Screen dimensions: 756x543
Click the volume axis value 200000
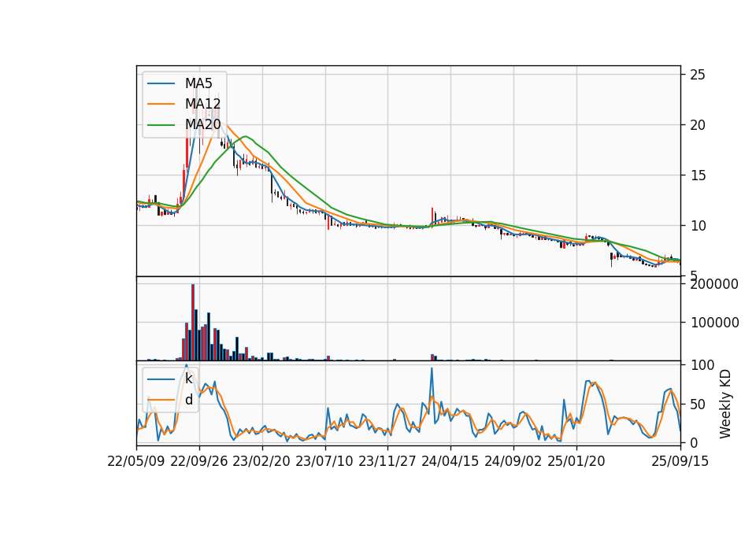[714, 284]
